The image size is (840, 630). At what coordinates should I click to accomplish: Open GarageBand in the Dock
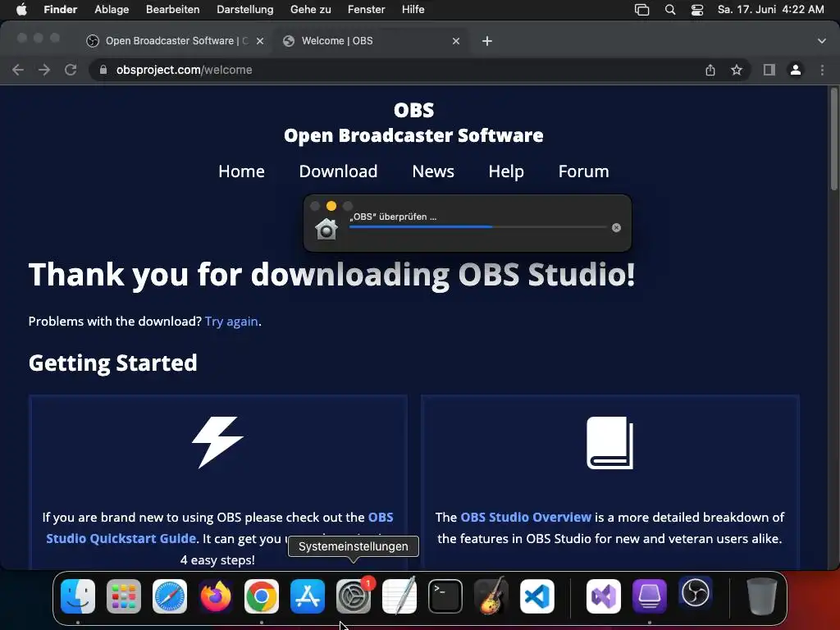pos(491,596)
